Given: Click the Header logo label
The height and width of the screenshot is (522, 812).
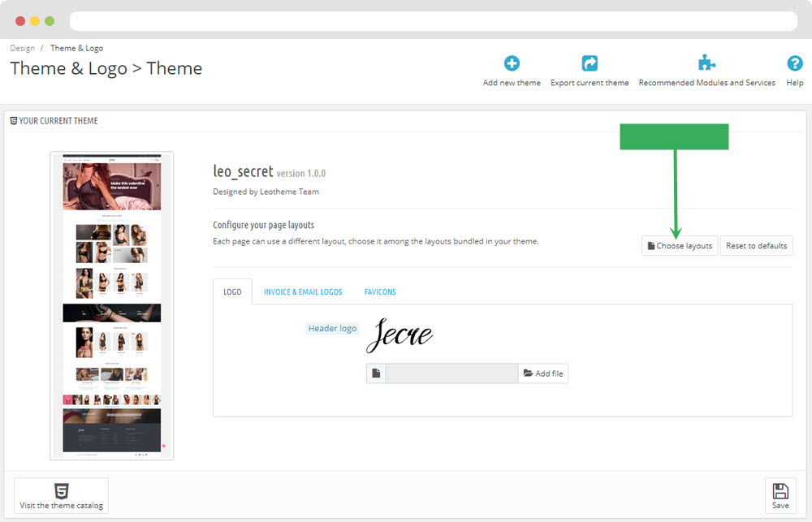Looking at the screenshot, I should pos(332,328).
